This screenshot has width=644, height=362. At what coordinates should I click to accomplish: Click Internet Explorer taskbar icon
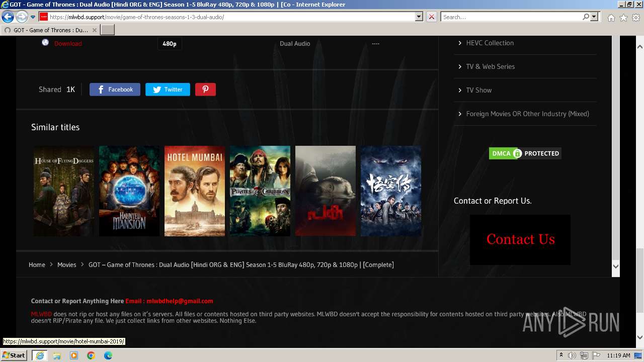coord(39,355)
